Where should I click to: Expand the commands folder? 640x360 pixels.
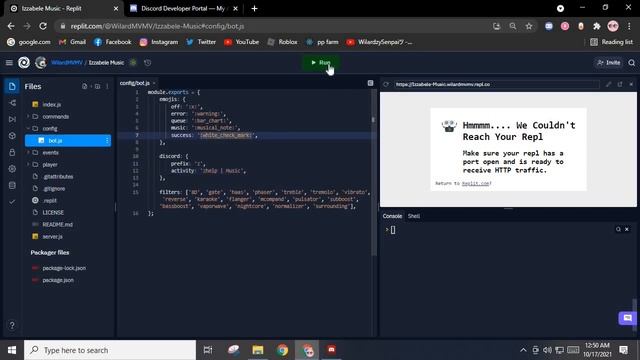pyautogui.click(x=56, y=116)
